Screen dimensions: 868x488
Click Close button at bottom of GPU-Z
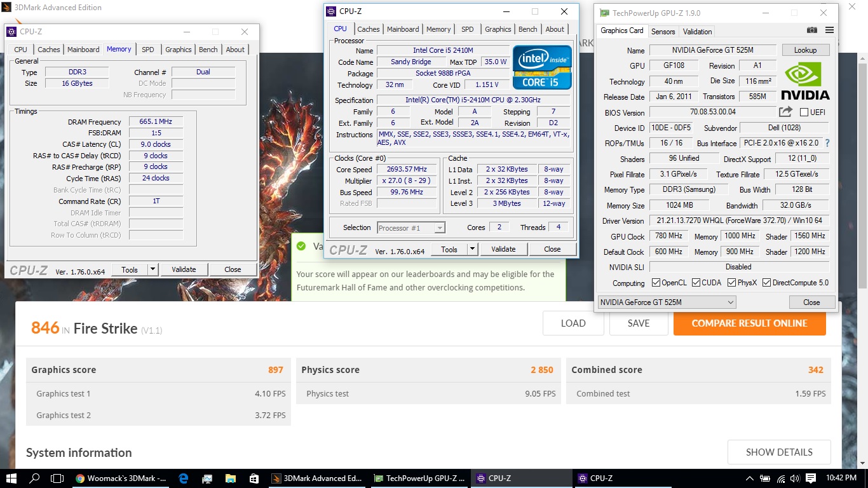click(811, 302)
